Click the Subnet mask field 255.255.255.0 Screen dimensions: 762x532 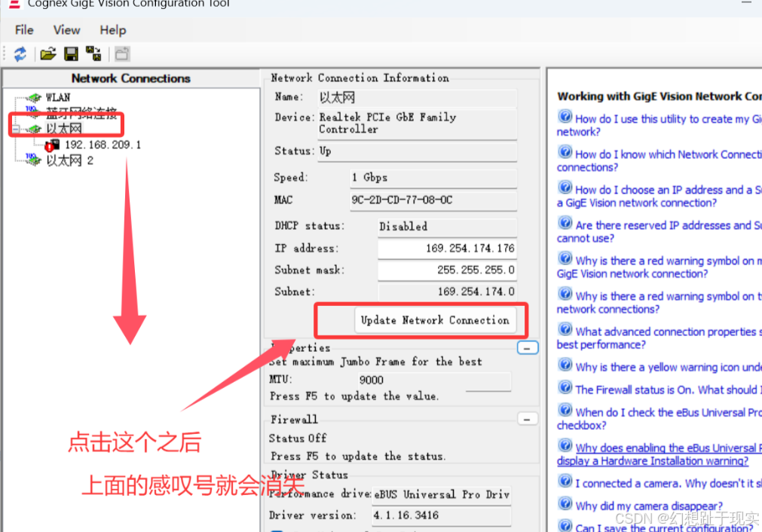[447, 270]
